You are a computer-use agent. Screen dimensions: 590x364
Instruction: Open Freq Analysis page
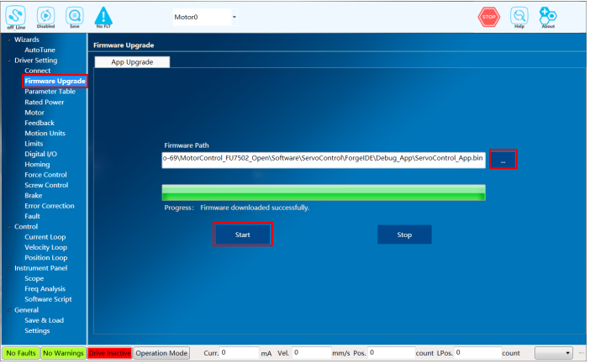point(45,289)
